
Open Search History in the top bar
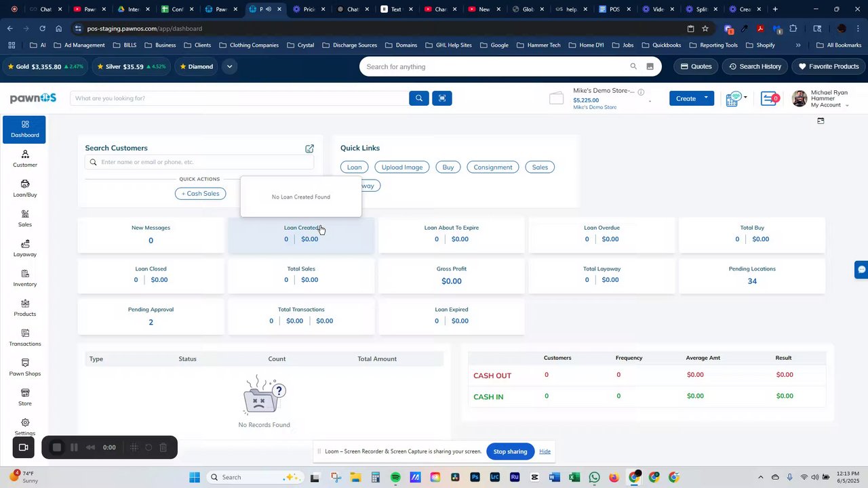(x=755, y=66)
